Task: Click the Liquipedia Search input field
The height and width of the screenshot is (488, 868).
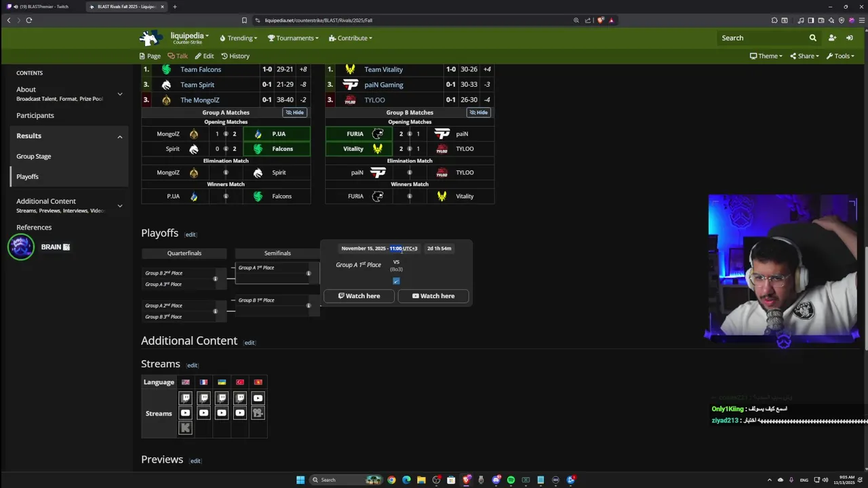Action: pyautogui.click(x=763, y=38)
